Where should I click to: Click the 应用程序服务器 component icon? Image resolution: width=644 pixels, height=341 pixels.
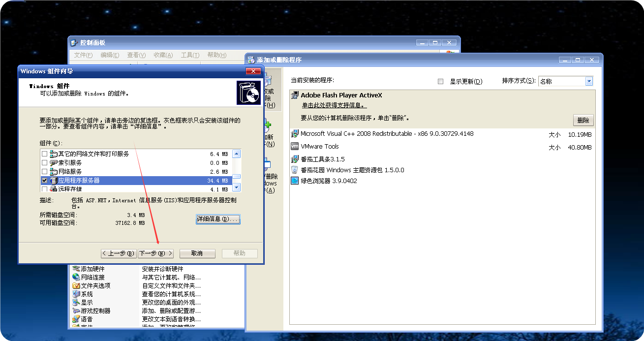pyautogui.click(x=54, y=181)
